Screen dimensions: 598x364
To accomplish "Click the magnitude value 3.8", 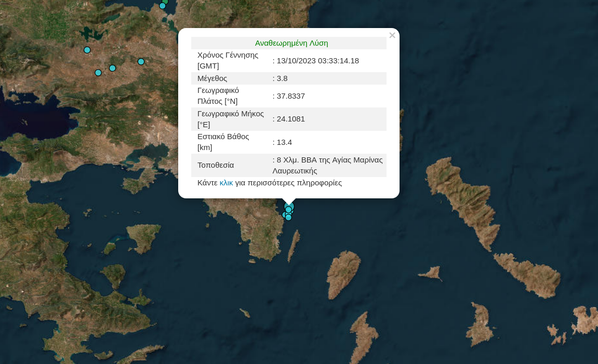I will click(x=282, y=78).
